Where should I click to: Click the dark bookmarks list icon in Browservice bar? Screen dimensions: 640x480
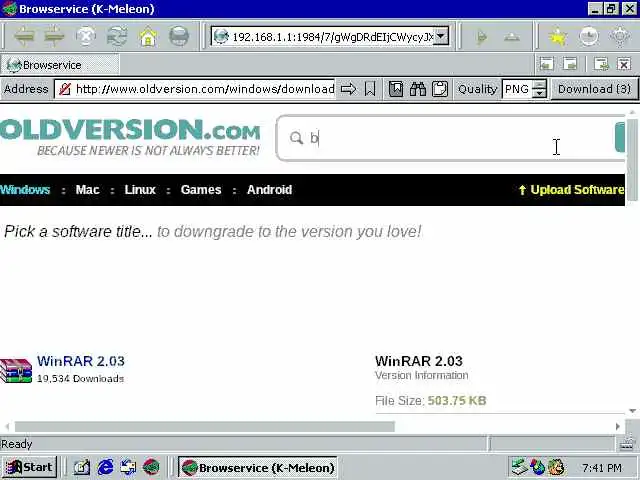click(x=396, y=89)
